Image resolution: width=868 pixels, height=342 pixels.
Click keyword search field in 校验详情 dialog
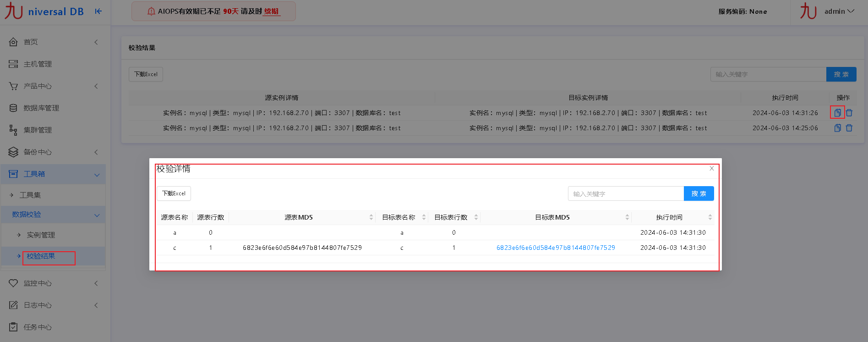click(626, 194)
